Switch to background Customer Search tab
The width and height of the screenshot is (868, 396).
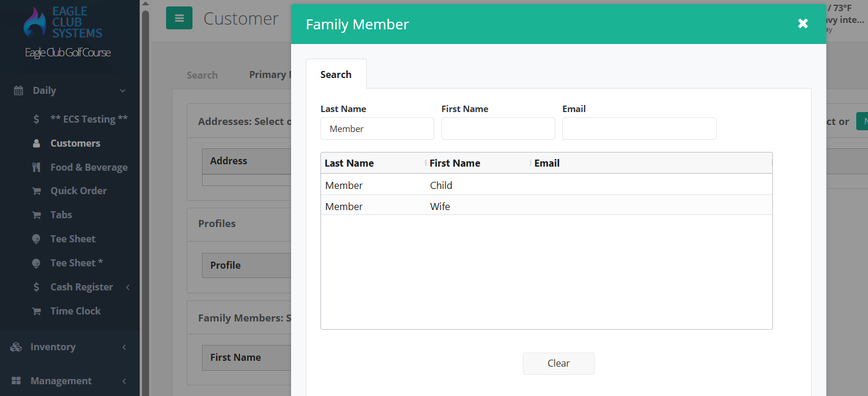click(x=202, y=75)
